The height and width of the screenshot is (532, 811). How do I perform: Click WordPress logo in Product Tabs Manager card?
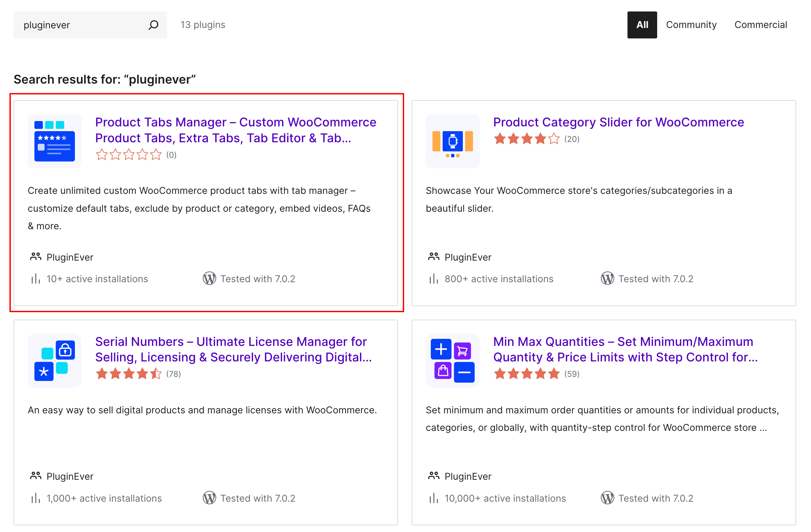[x=209, y=278]
